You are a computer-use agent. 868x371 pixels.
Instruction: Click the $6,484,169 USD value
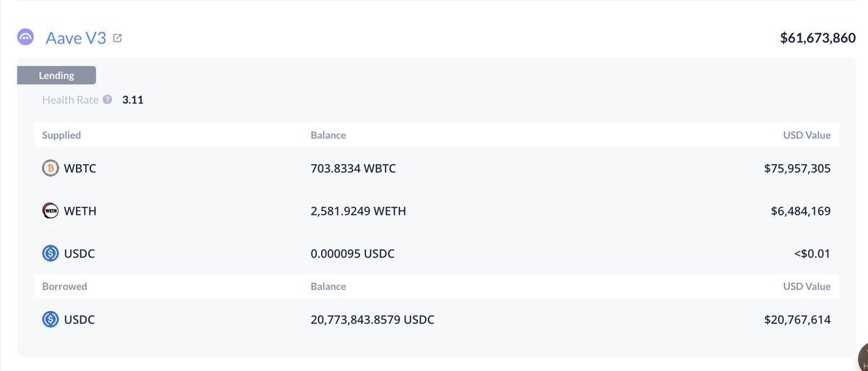pos(801,211)
